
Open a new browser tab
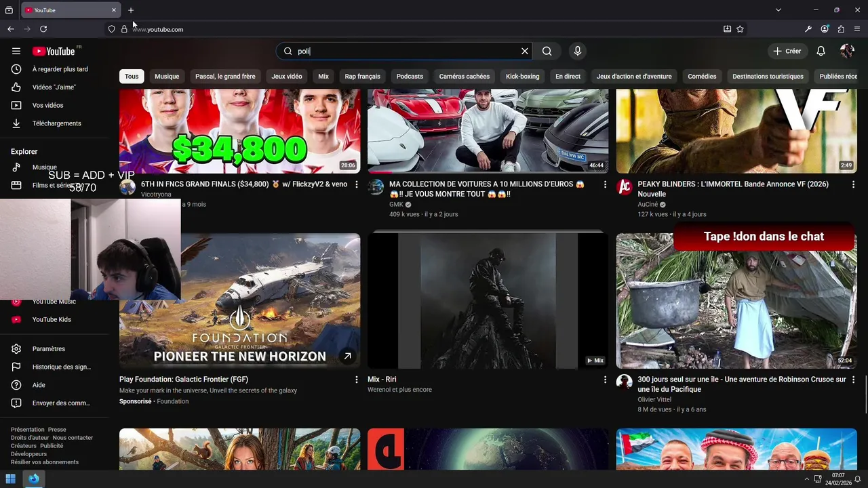tap(131, 10)
